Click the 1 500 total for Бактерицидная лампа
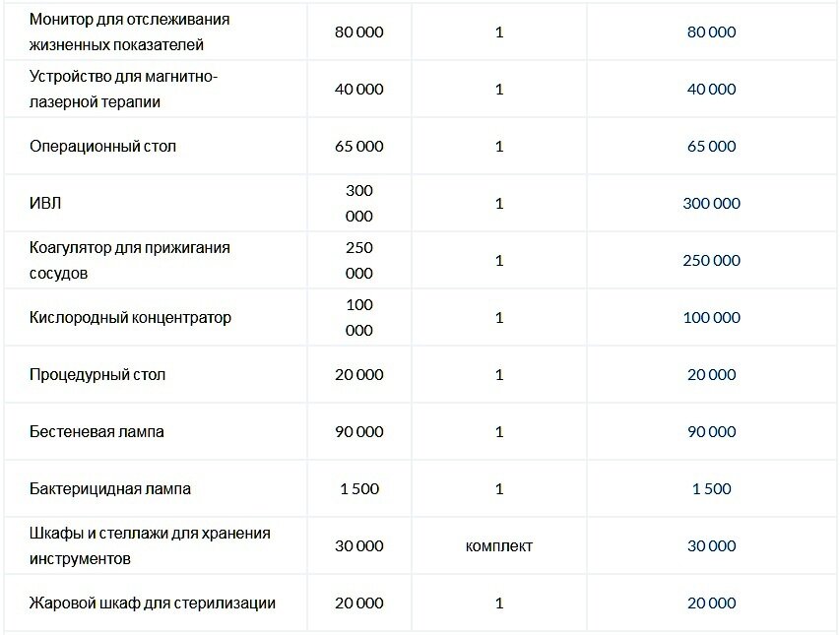Image resolution: width=840 pixels, height=635 pixels. pos(711,489)
